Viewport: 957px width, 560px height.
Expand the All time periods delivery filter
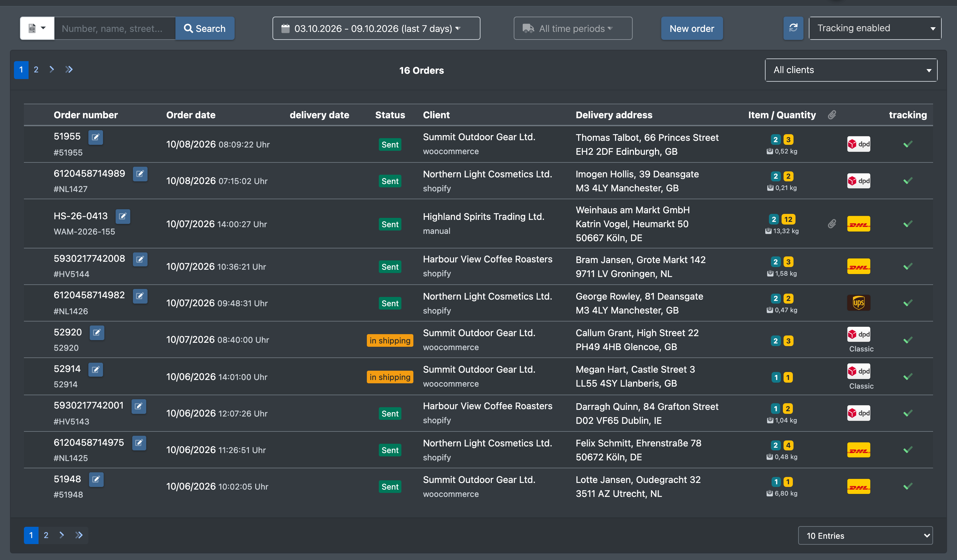click(573, 28)
